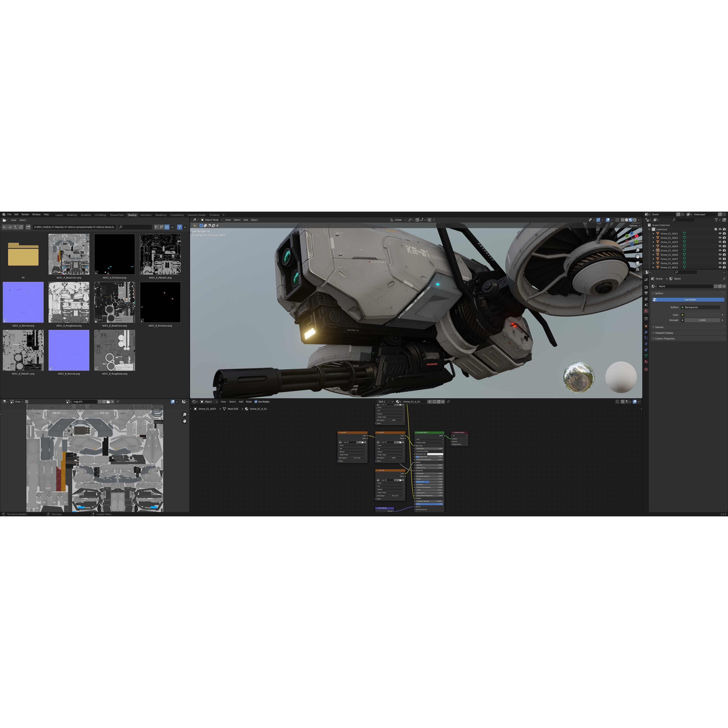This screenshot has width=728, height=728.
Task: Open the Object properties tab icon
Action: pos(646,326)
